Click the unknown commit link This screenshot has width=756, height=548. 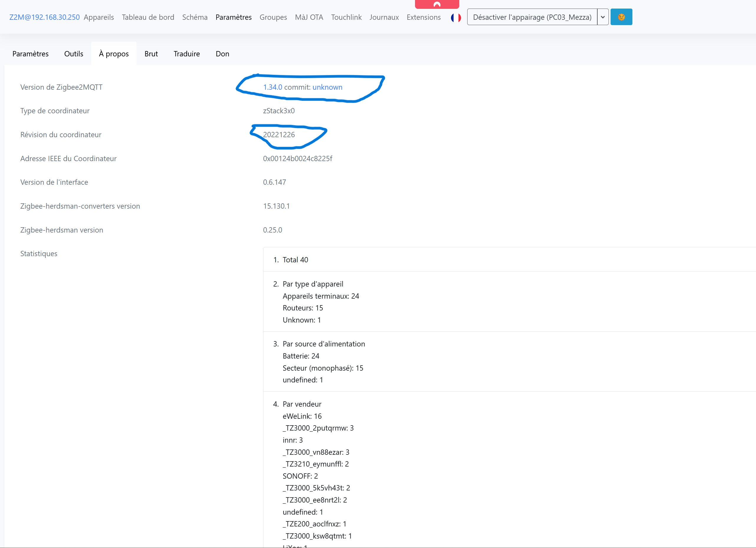(327, 87)
